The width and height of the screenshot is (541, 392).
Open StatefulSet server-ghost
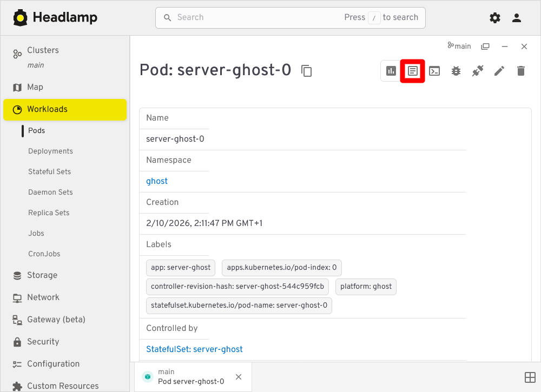pos(194,349)
